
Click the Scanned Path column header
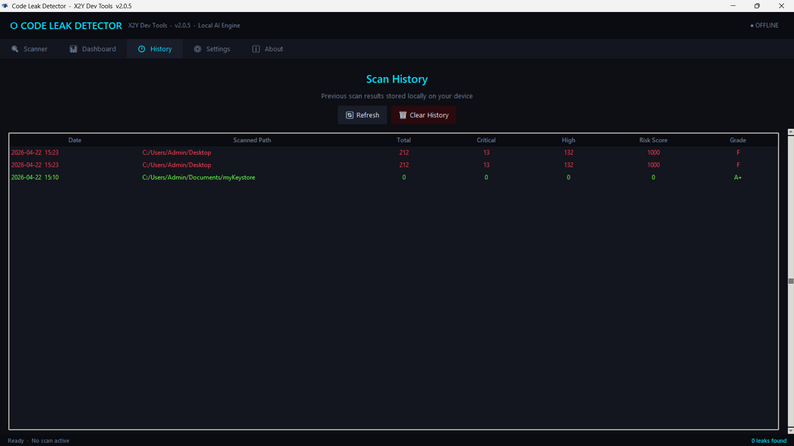point(252,140)
